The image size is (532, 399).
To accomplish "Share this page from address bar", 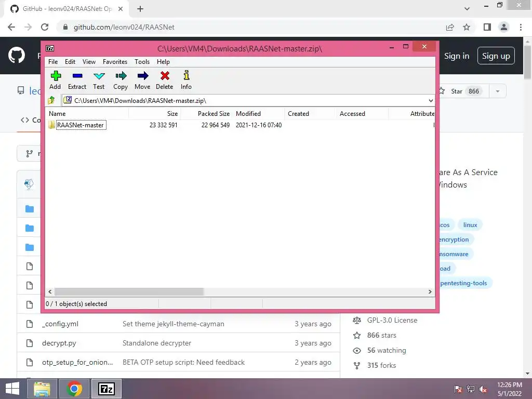I will 450,27.
